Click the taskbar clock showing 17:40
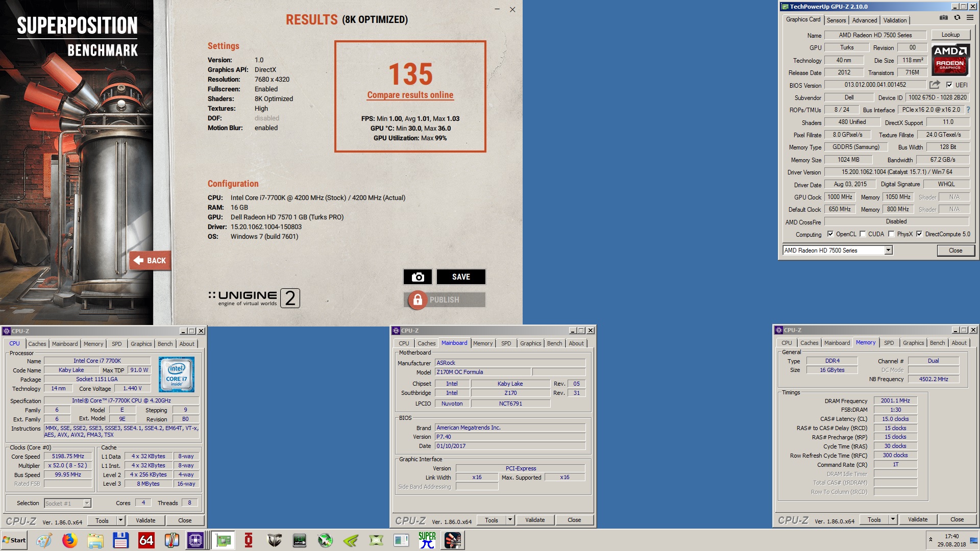The height and width of the screenshot is (551, 980). pos(951,536)
